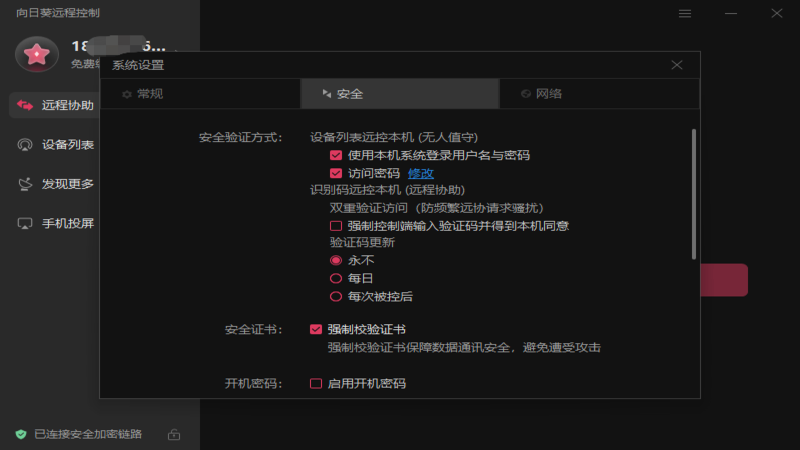Close the 系统设置 dialog
Image resolution: width=800 pixels, height=450 pixels.
(x=677, y=65)
